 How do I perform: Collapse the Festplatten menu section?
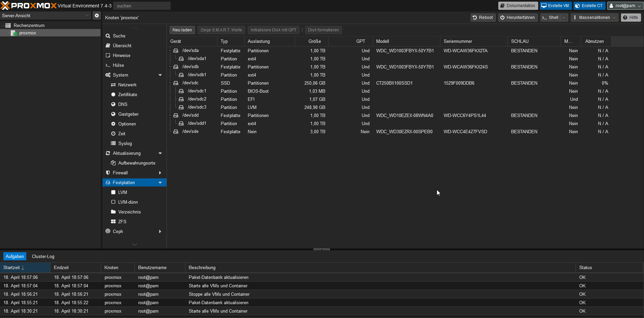tap(160, 182)
